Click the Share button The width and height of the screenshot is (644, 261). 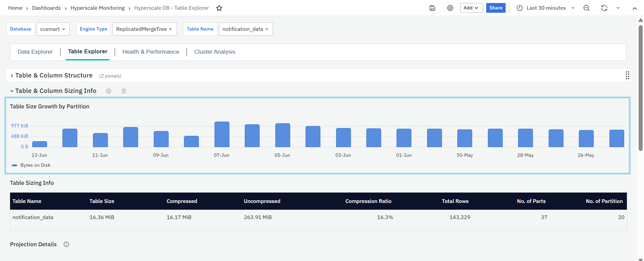pos(496,8)
